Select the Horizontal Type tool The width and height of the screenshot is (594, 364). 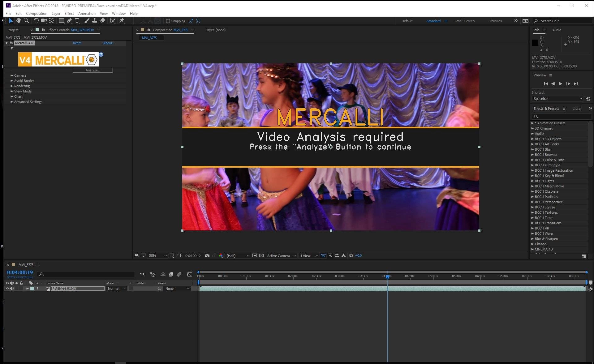(77, 21)
